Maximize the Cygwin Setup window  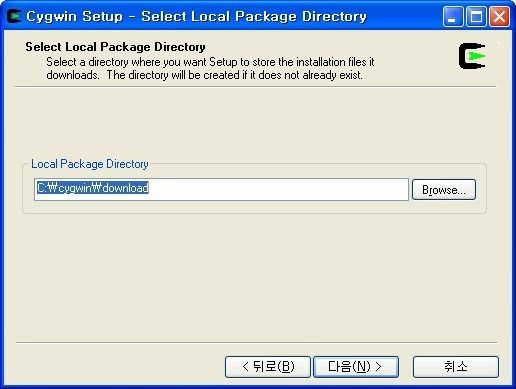pos(476,16)
